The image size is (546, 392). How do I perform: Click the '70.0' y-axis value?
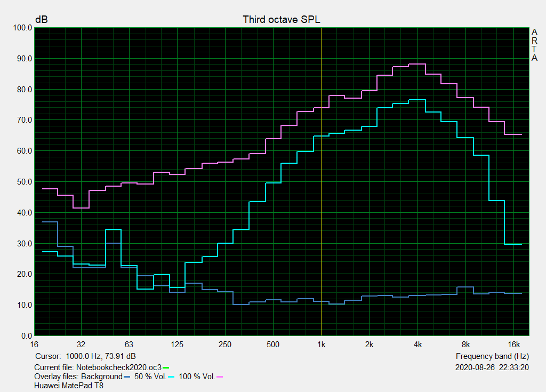coord(25,120)
